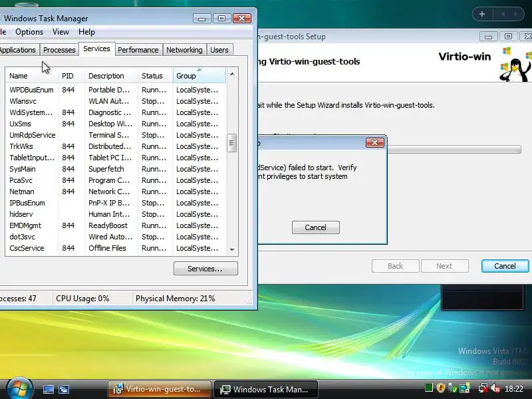This screenshot has height=399, width=532.
Task: Open the Windows Start orb
Action: tap(19, 388)
